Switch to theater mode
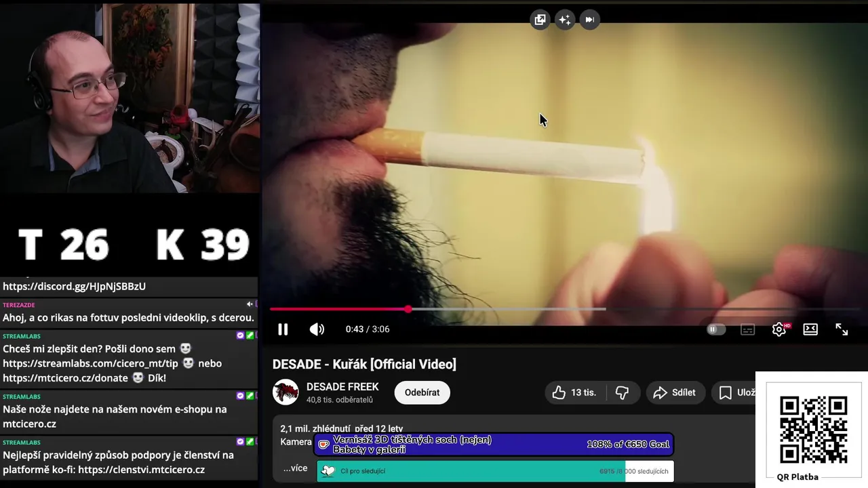 click(810, 329)
